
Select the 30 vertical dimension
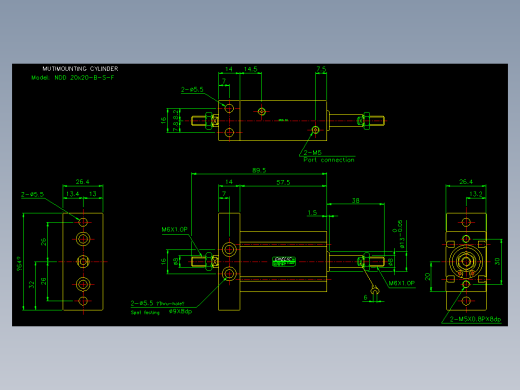point(497,261)
